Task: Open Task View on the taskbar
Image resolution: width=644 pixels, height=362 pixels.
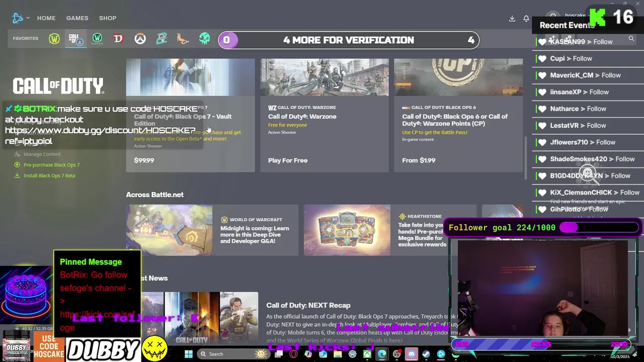Action: pos(279,354)
